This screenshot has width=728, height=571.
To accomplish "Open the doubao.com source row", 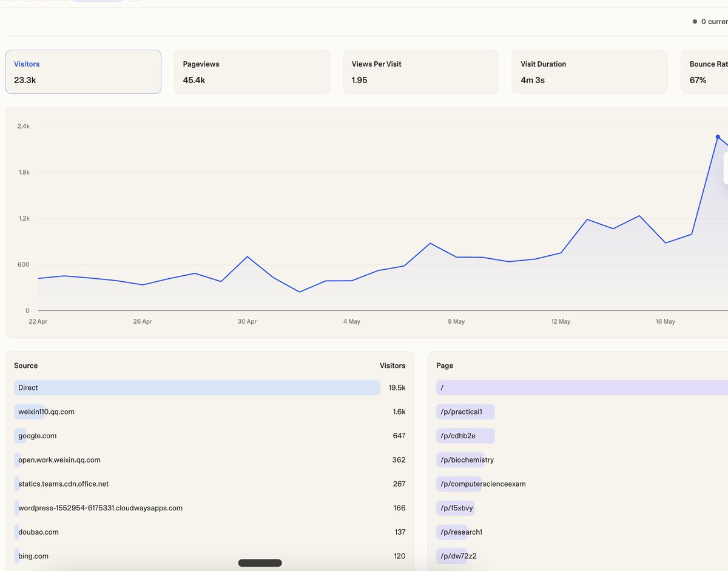I will pos(210,532).
